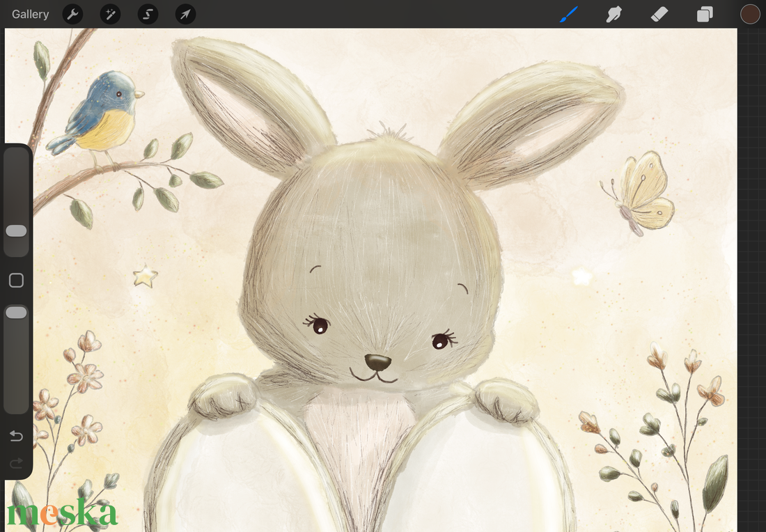Open the Adjustments magic wand menu
This screenshot has width=766, height=532.
pos(111,14)
